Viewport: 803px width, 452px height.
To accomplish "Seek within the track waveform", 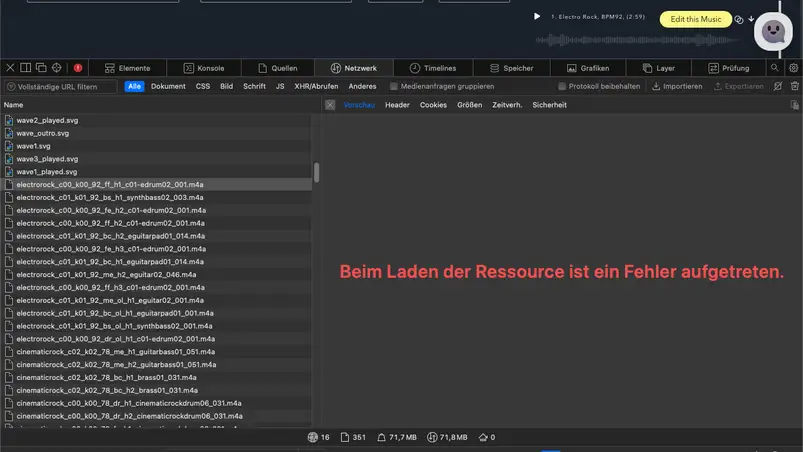I will [x=637, y=40].
